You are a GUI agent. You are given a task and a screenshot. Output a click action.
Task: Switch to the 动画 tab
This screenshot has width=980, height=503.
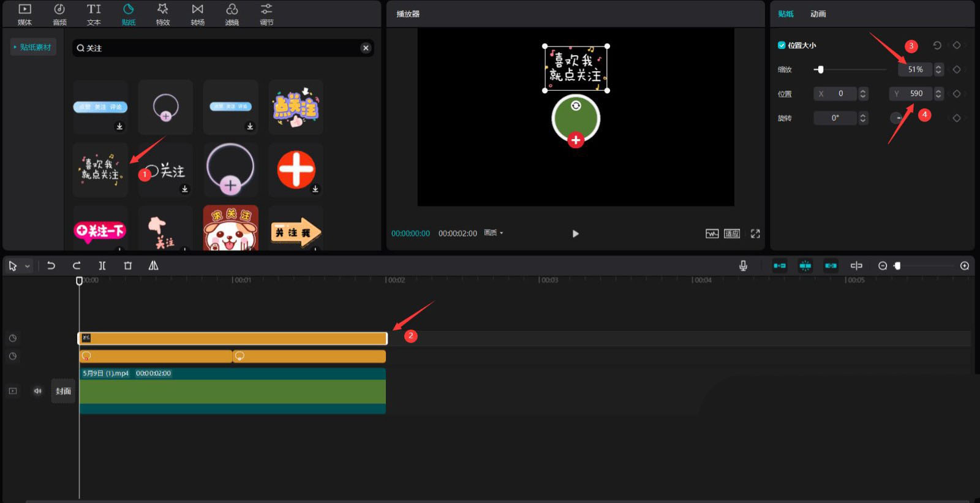point(818,14)
